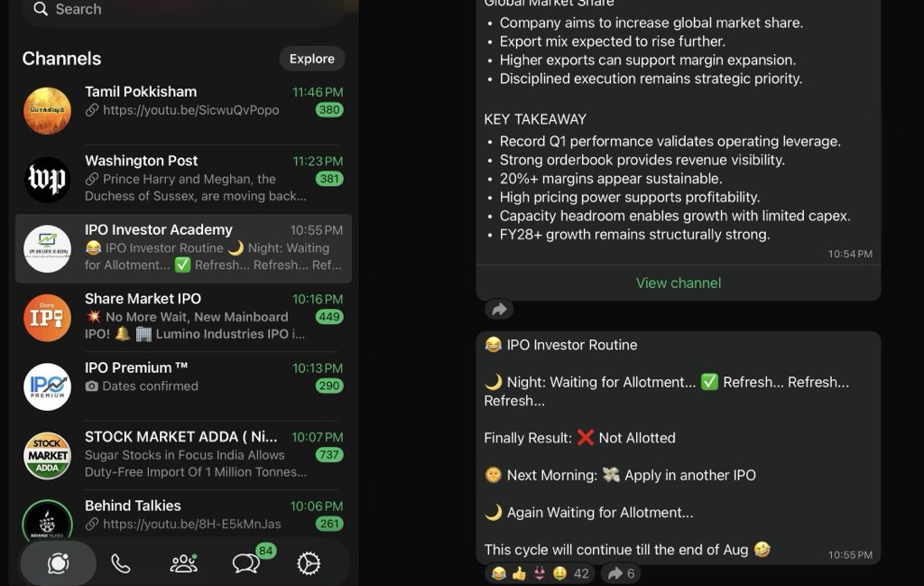Screen dimensions: 924x586
Task: Click the View channel link
Action: [679, 283]
